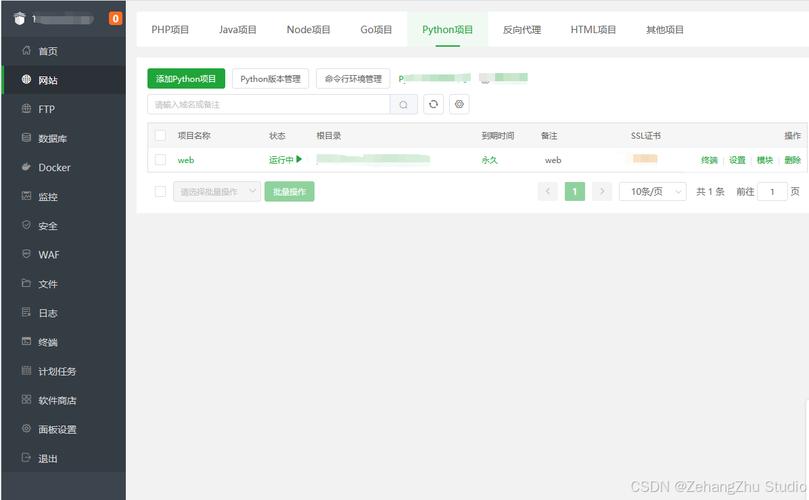Check the web project row checkbox
The image size is (809, 500).
tap(160, 160)
